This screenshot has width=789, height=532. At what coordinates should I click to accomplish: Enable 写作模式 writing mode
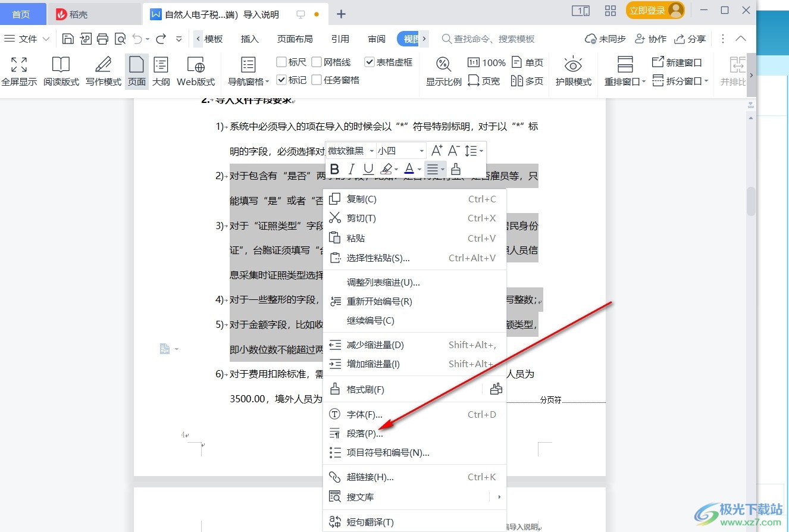pyautogui.click(x=104, y=72)
